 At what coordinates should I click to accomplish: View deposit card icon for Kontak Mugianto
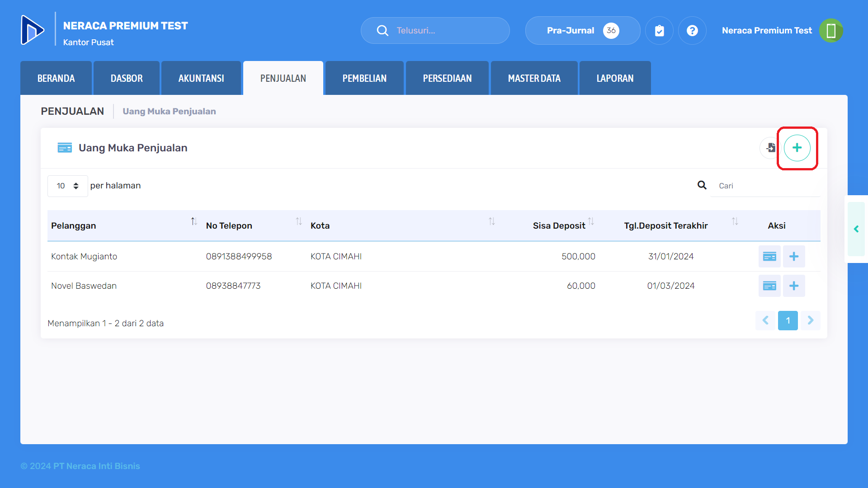point(769,256)
